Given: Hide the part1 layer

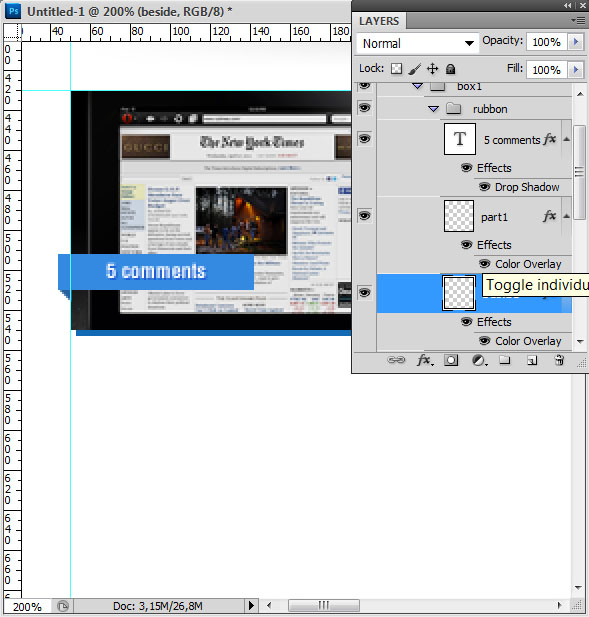Looking at the screenshot, I should click(364, 216).
